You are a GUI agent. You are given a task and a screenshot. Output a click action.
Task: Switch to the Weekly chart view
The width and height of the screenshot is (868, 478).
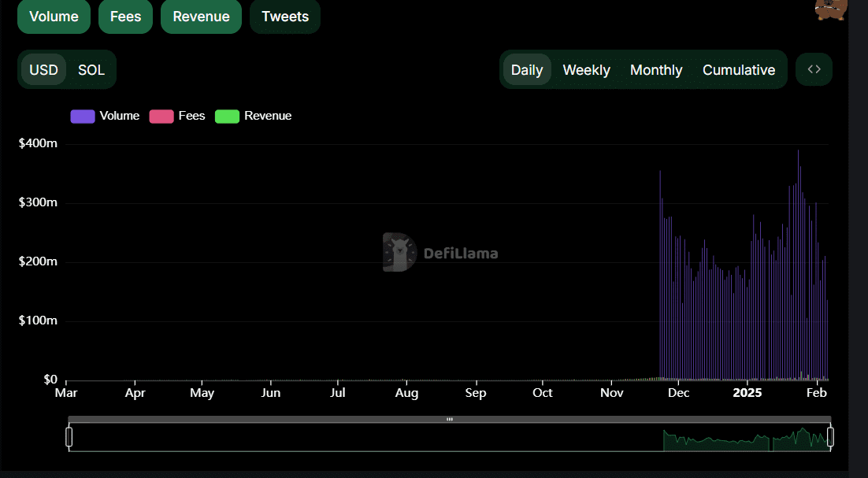tap(586, 69)
